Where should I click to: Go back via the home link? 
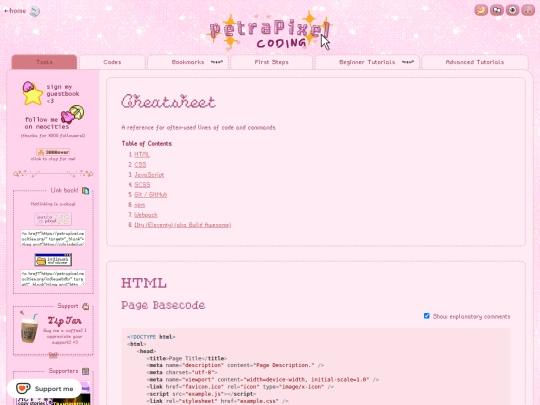15,11
